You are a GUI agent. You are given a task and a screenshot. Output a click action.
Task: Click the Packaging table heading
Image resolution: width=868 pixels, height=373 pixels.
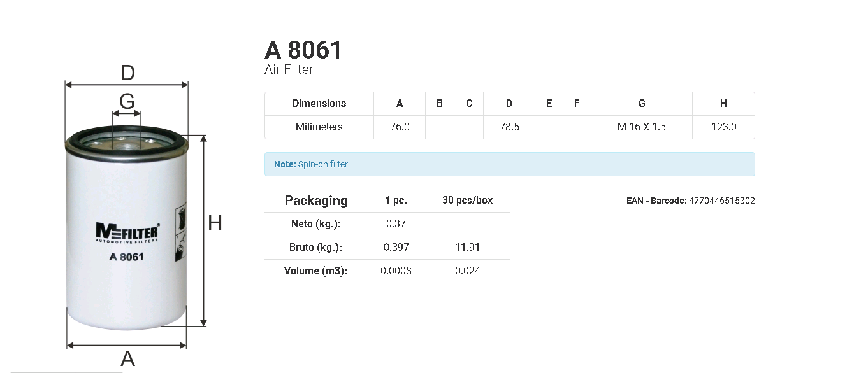316,201
